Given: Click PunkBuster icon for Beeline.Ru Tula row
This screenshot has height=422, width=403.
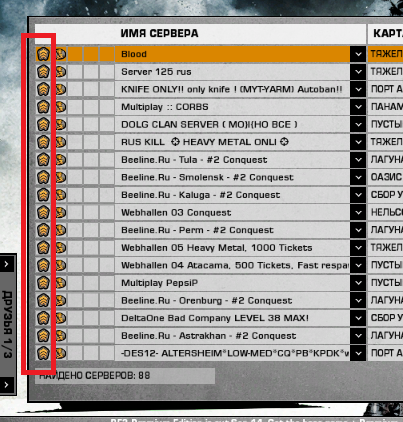Looking at the screenshot, I should [60, 160].
